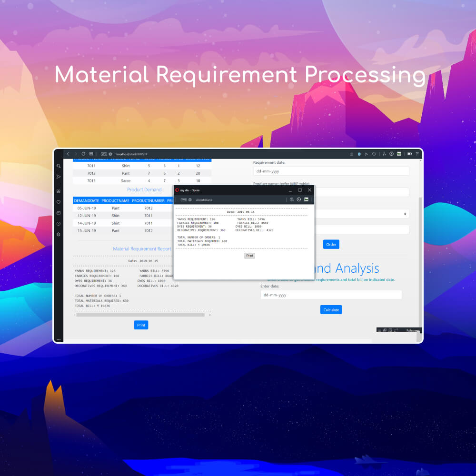This screenshot has width=476, height=476.
Task: Click VPN badge in popup address bar
Action: (x=184, y=200)
